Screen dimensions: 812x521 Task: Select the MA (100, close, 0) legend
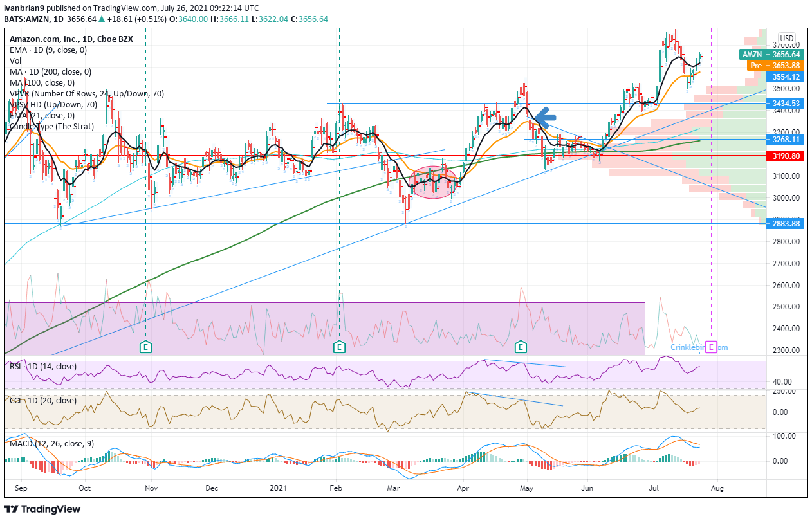click(42, 82)
